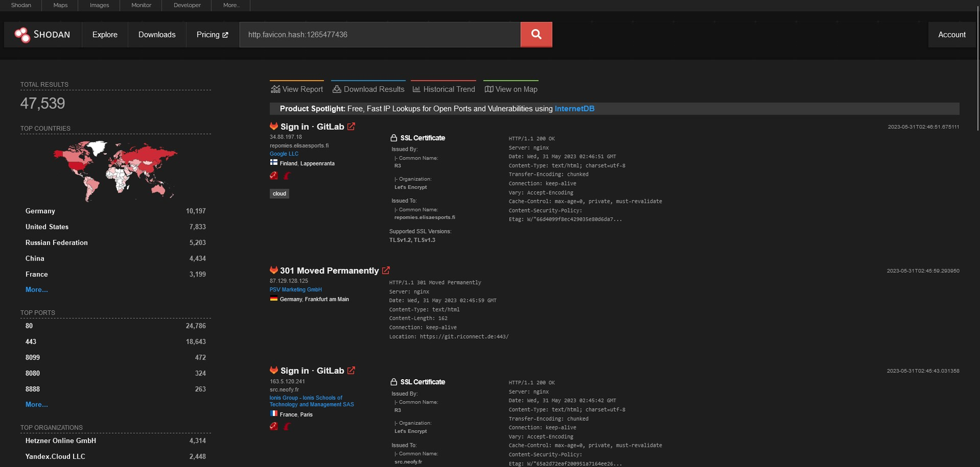
Task: Open external link icon for the 163.5.120.241 result
Action: [352, 370]
